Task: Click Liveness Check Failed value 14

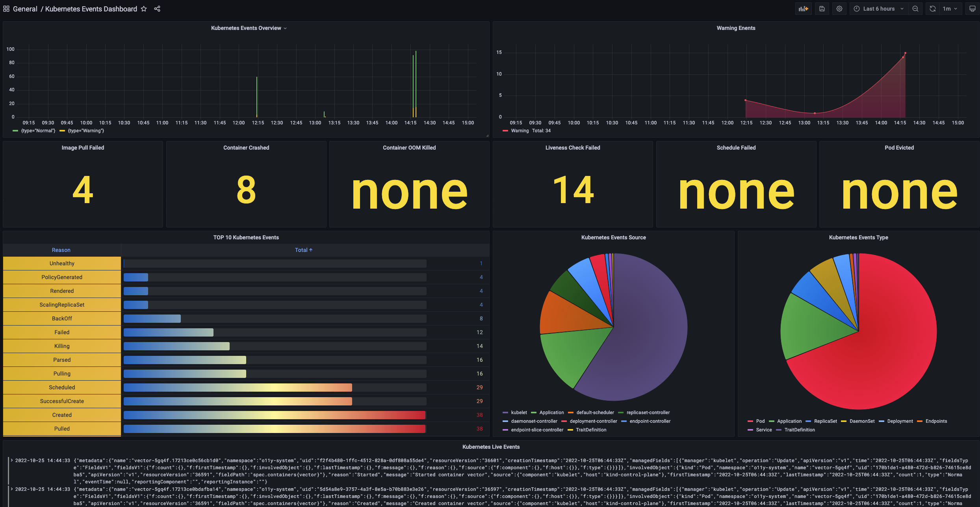Action: (573, 190)
